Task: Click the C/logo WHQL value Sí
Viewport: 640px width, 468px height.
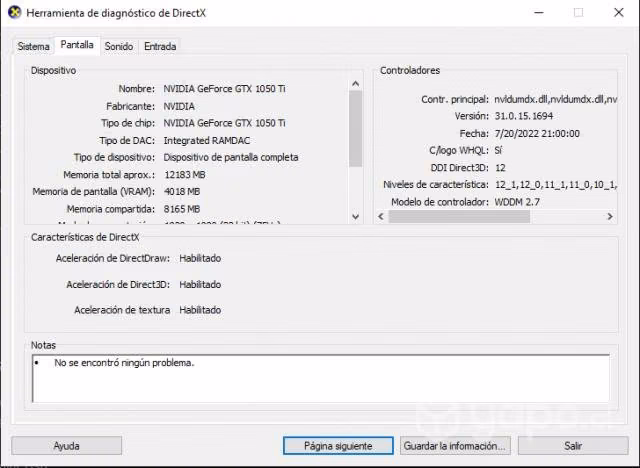Action: 498,150
